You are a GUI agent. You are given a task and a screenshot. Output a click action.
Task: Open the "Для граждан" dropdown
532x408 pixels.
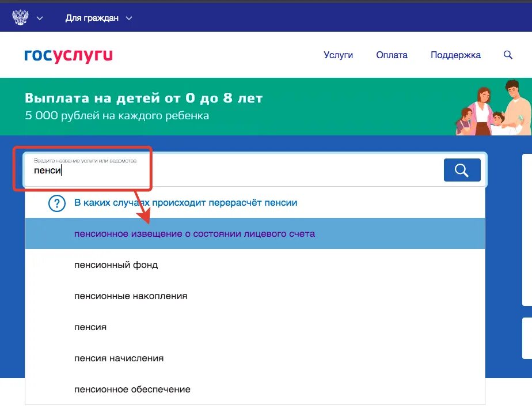point(98,18)
